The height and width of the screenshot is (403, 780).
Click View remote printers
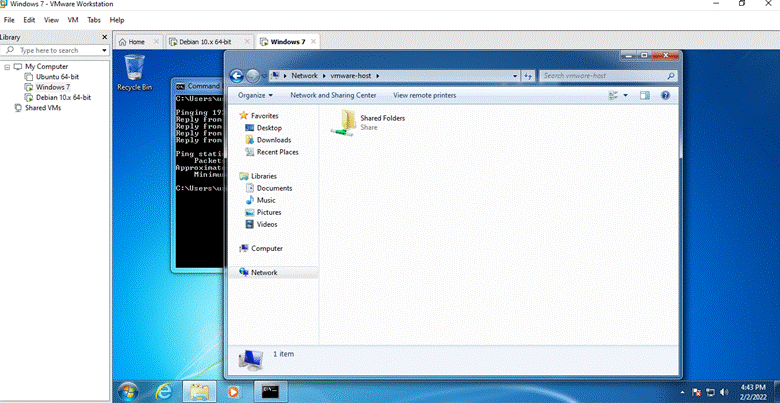(424, 96)
